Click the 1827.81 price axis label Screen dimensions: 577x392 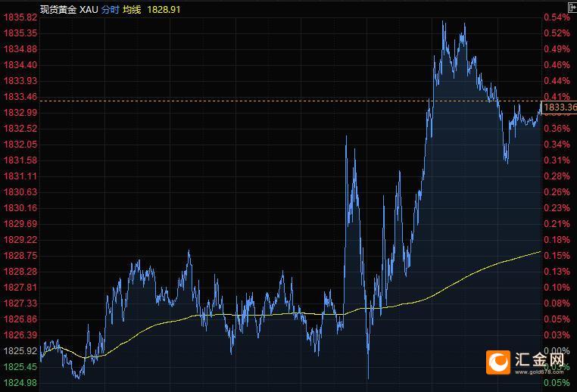coord(20,288)
